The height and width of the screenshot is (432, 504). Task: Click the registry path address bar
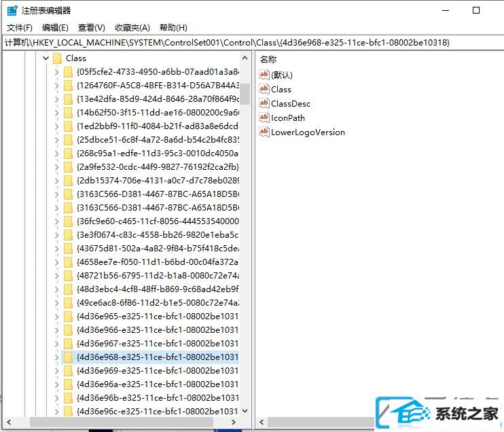tap(253, 42)
